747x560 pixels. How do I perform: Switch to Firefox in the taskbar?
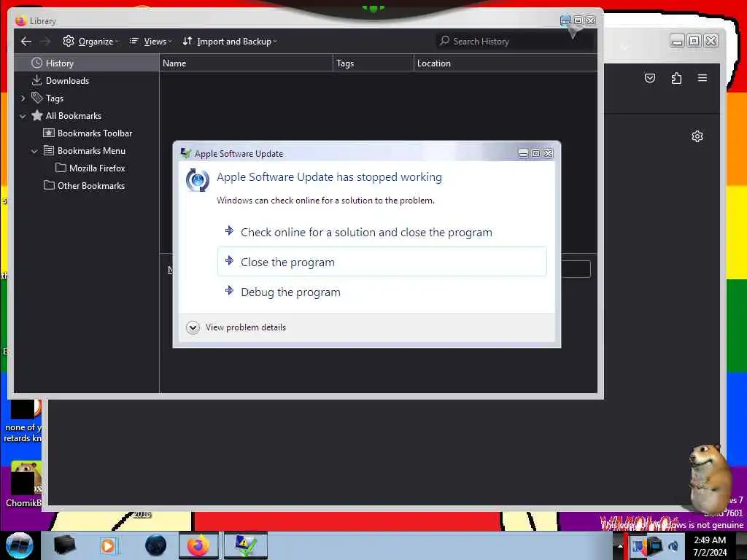(x=198, y=545)
